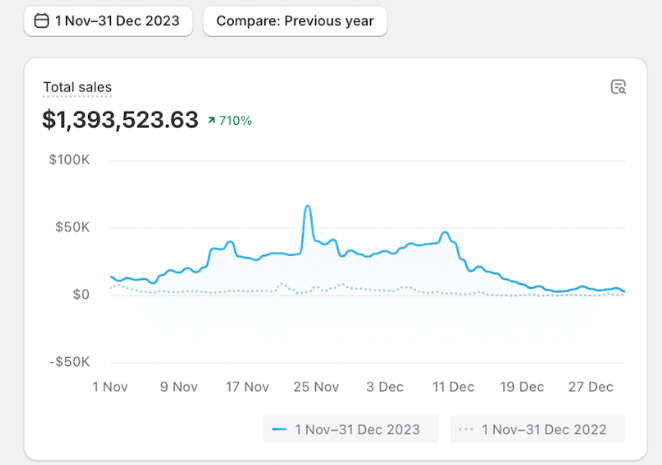
Task: Click the 25 Nov x-axis label
Action: tap(316, 387)
